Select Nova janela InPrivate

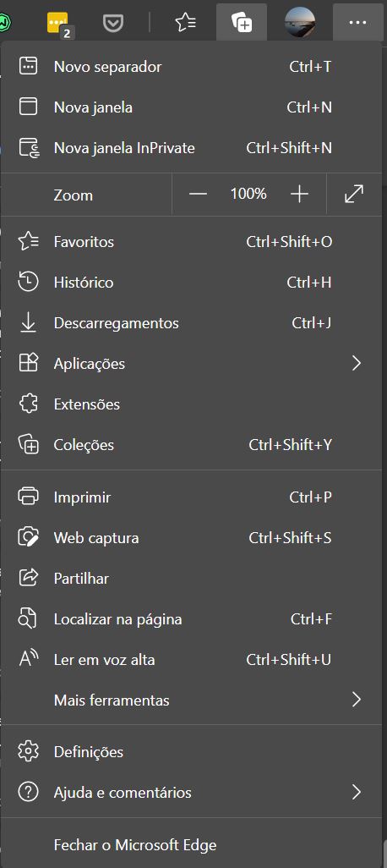pos(191,148)
